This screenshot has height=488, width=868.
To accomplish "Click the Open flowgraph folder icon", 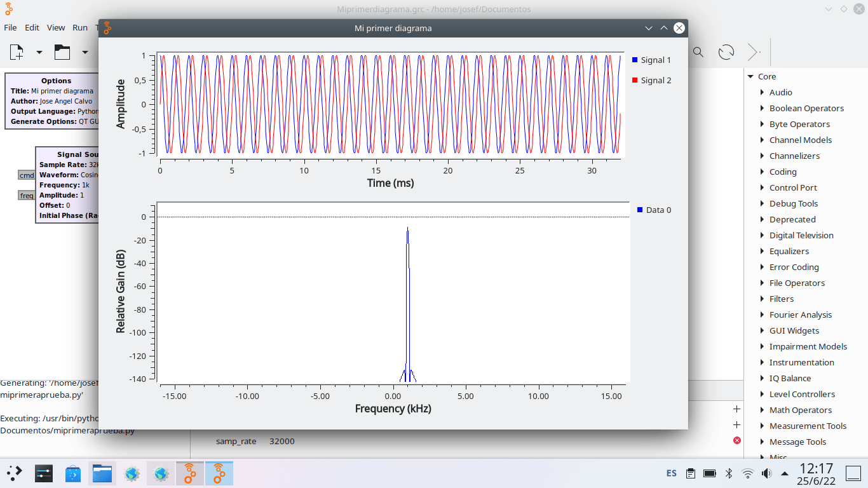I will 62,52.
